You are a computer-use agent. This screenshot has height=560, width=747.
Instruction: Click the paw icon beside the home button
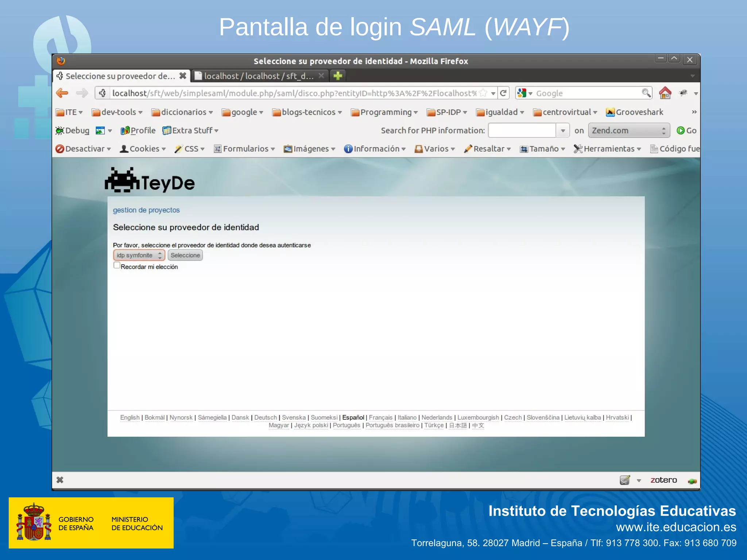(x=683, y=93)
